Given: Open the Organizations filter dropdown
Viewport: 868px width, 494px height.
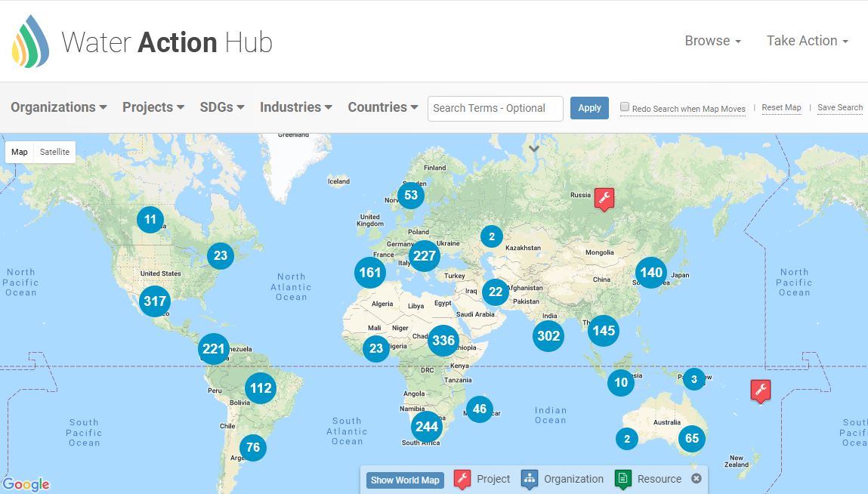Looking at the screenshot, I should coord(59,107).
